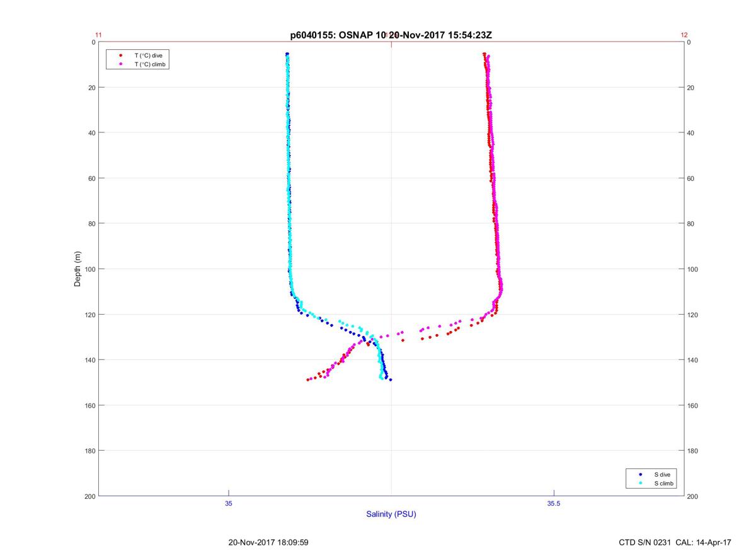Select the 'Depth (m)' axis label
This screenshot has height=558, width=756.
(78, 269)
